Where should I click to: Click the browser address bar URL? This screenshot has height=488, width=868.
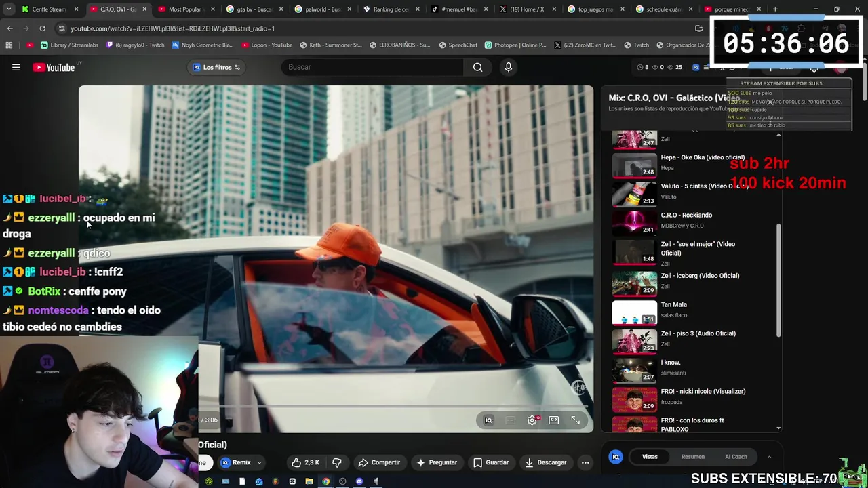tap(172, 28)
